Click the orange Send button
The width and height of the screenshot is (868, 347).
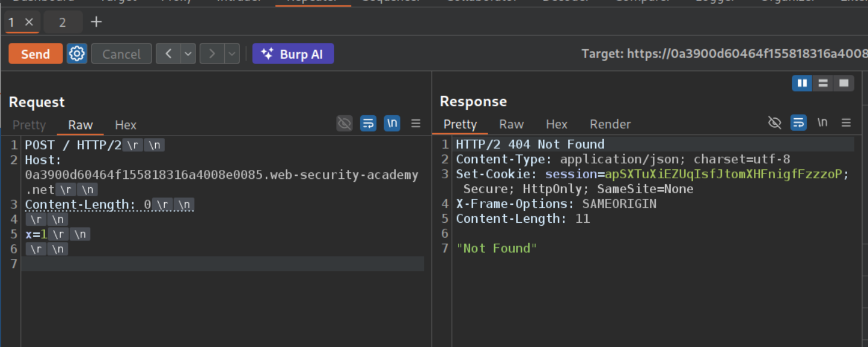36,53
